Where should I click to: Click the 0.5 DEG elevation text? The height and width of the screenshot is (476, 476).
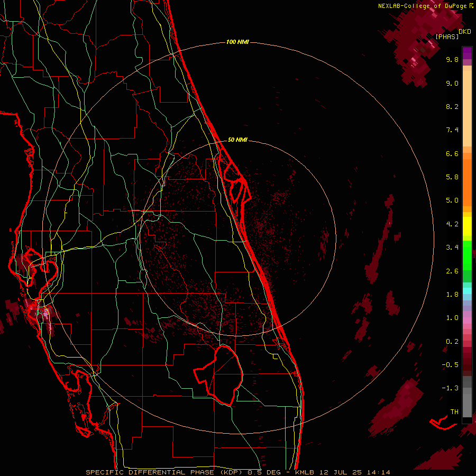[x=264, y=472]
